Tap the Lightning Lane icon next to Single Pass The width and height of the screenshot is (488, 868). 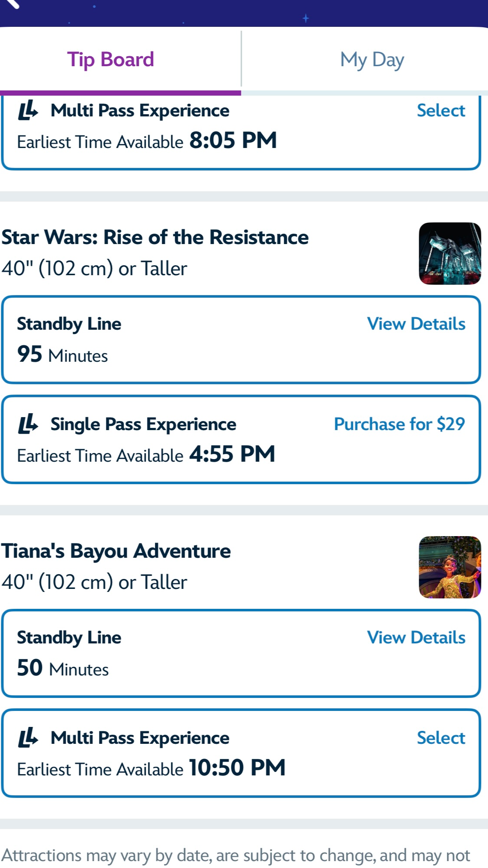(28, 424)
